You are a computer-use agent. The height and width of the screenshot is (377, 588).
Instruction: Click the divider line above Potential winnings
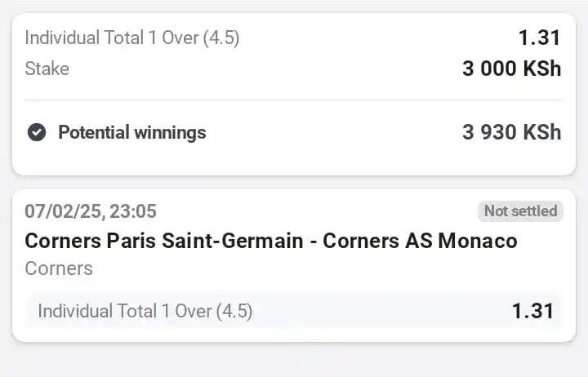pyautogui.click(x=293, y=100)
